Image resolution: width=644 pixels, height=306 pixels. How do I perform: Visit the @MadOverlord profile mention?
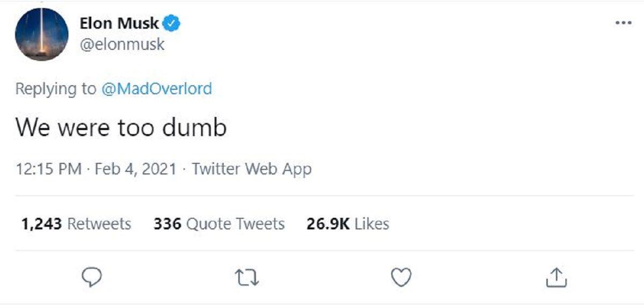coord(157,89)
